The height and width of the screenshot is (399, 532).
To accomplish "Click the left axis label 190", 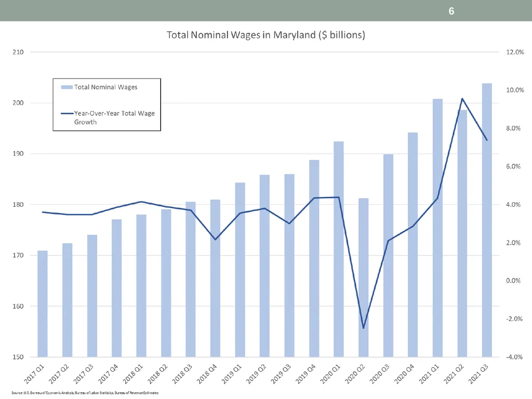I will pos(18,154).
